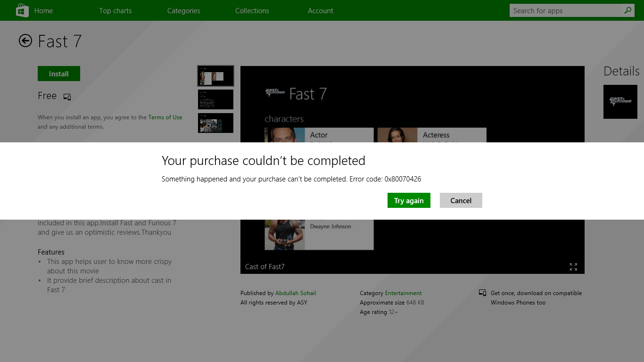Go to Top charts
Image resolution: width=644 pixels, height=362 pixels.
pyautogui.click(x=116, y=10)
